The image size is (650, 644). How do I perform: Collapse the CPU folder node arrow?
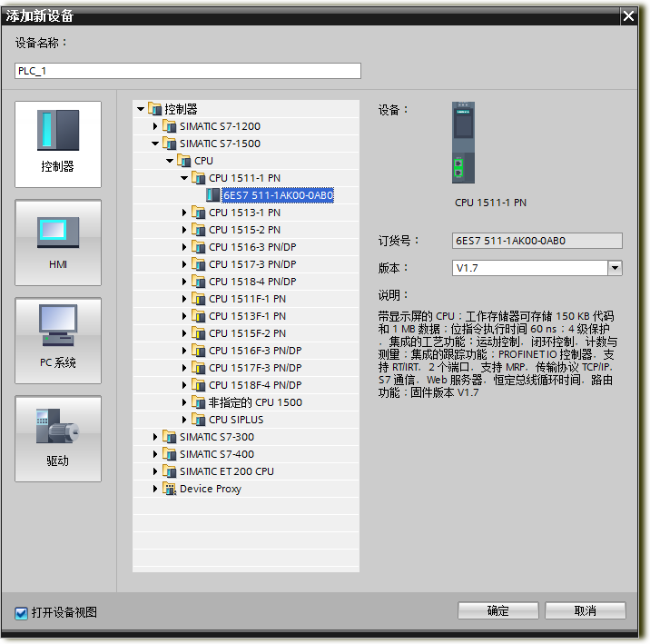[170, 161]
